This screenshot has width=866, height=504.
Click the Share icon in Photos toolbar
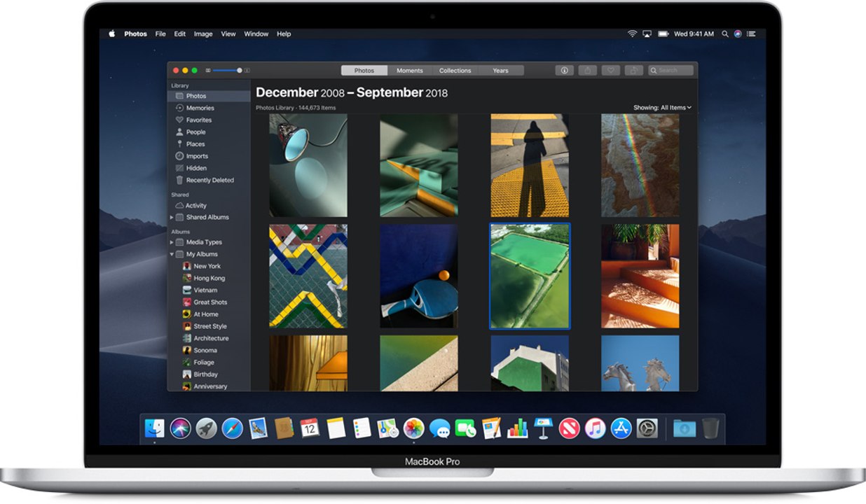[x=589, y=70]
